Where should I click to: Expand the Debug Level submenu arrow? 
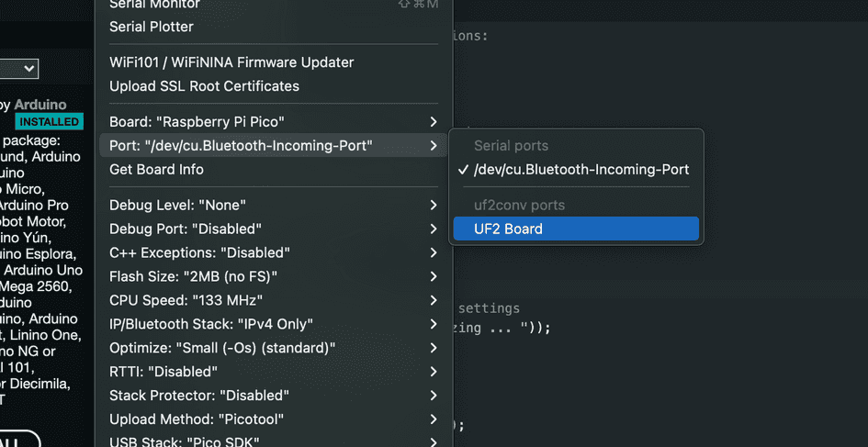pos(433,205)
